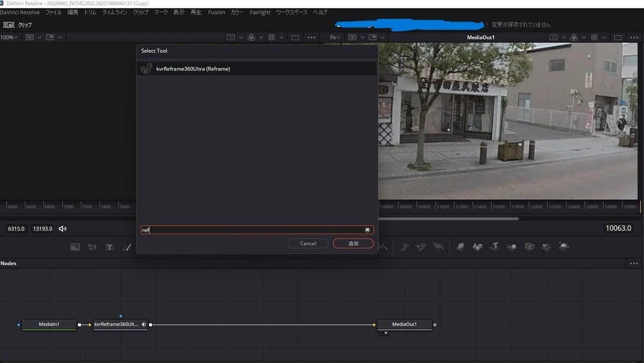644x363 pixels.
Task: Toggle the single viewer layout button on right viewer
Action: pyautogui.click(x=618, y=38)
